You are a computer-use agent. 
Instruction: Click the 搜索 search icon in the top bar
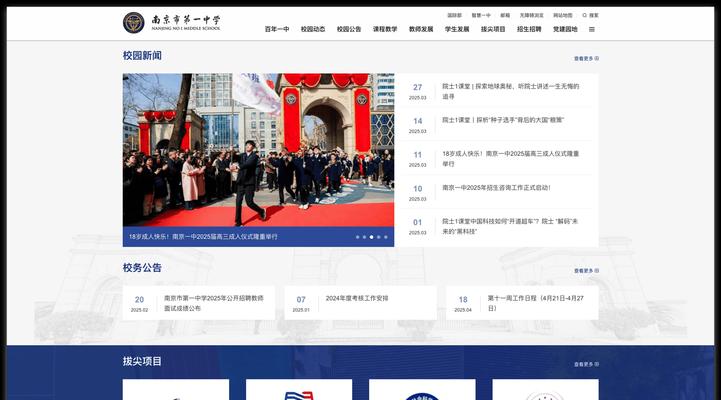[x=590, y=15]
